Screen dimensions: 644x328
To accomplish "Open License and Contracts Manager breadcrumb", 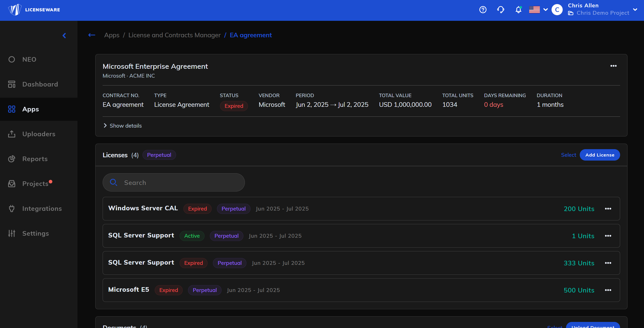I will (x=174, y=35).
